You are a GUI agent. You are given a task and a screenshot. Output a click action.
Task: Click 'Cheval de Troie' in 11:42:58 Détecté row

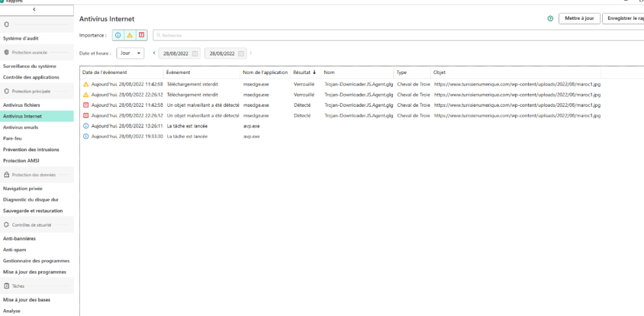pyautogui.click(x=413, y=105)
